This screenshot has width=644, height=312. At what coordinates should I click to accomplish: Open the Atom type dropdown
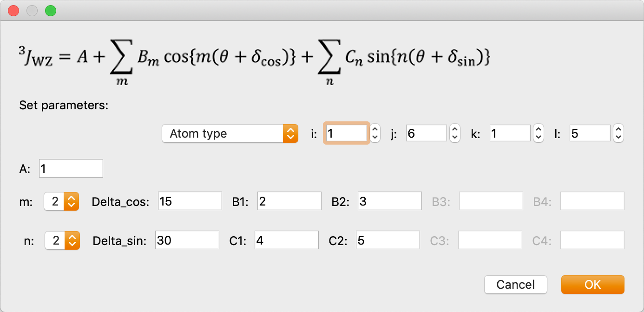230,134
